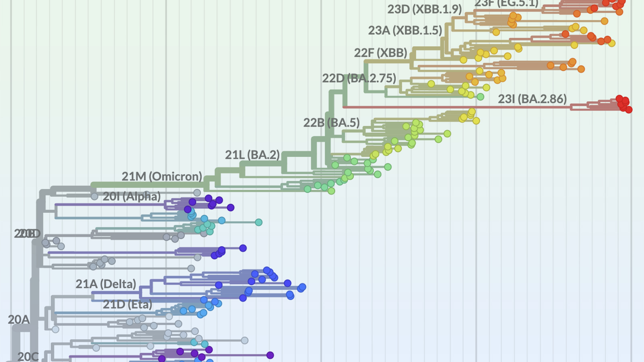Click the teal tip node extending farthest right below Alpha

tap(259, 222)
